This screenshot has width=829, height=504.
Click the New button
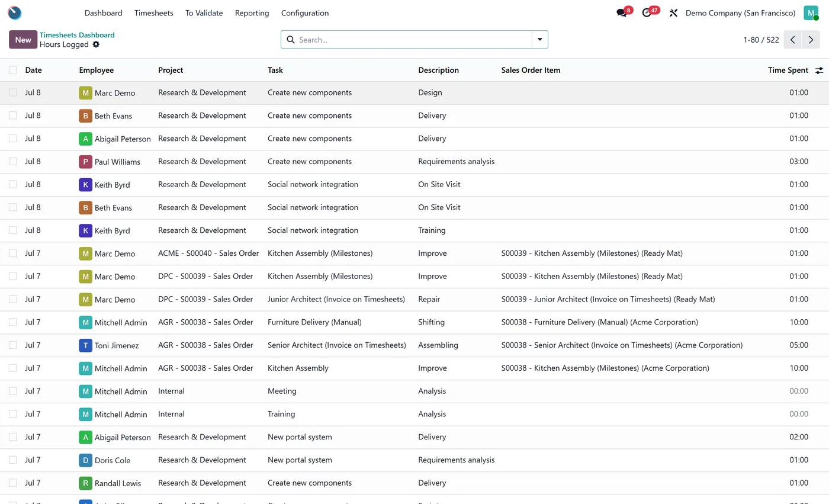pyautogui.click(x=23, y=40)
